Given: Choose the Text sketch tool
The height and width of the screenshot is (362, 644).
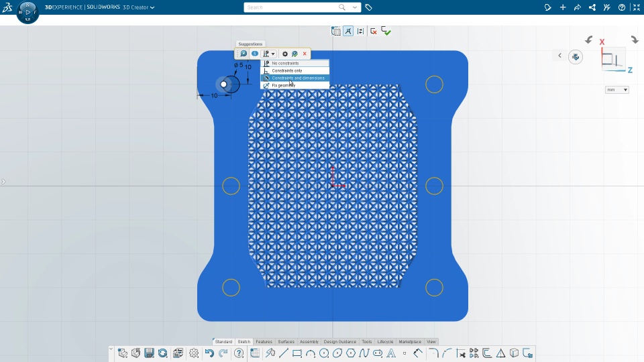Looking at the screenshot, I should [391, 353].
